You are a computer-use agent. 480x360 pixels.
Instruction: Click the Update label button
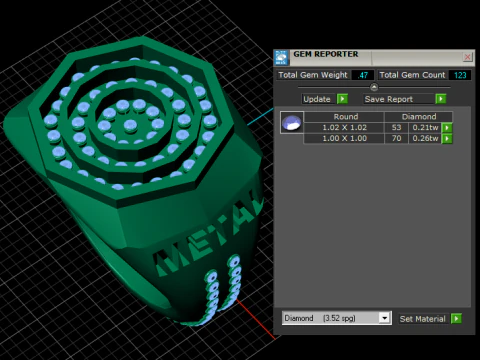tap(317, 99)
